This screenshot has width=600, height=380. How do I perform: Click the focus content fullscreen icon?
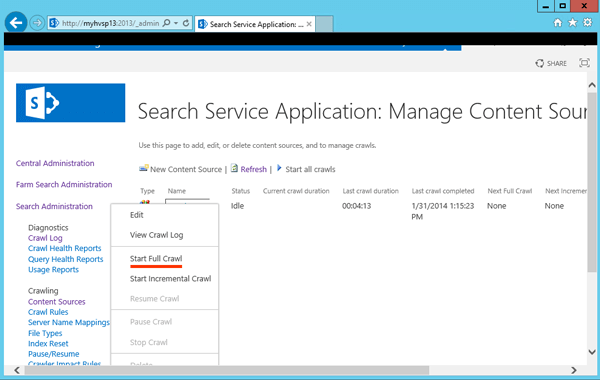[x=584, y=63]
